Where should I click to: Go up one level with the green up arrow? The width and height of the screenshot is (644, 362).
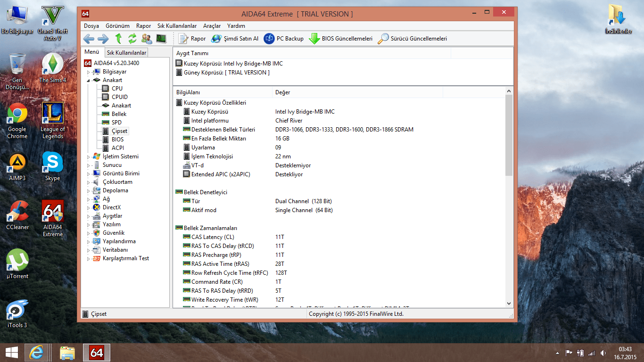pos(118,39)
